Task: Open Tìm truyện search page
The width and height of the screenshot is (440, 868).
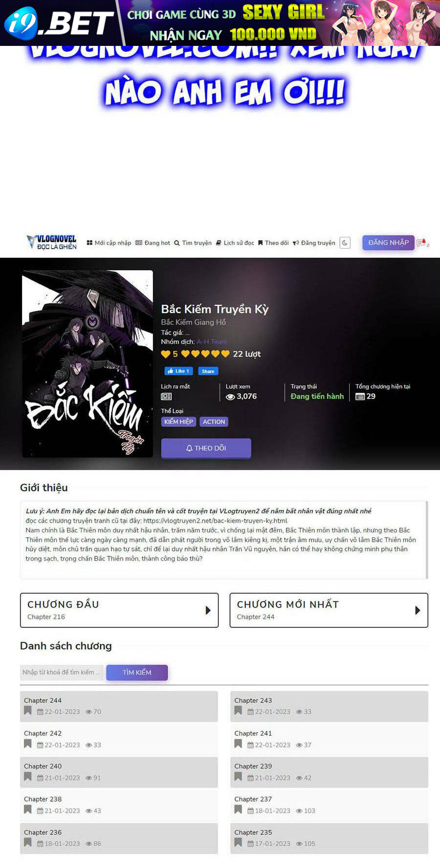Action: 193,243
